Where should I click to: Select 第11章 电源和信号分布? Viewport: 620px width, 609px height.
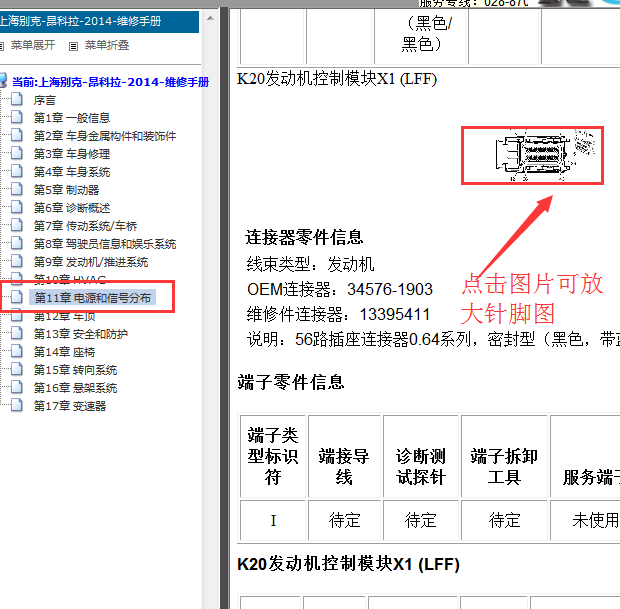(x=93, y=298)
